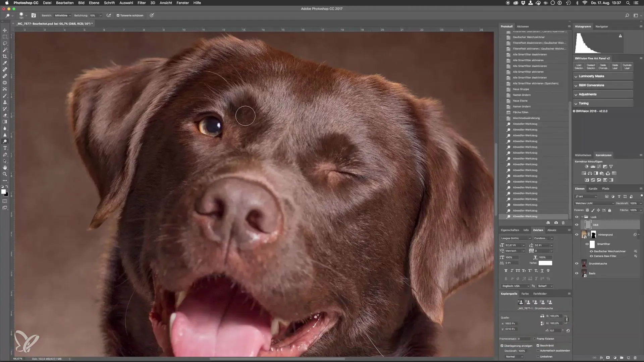
Task: Toggle Tonwerte schützen checkbox
Action: (118, 15)
